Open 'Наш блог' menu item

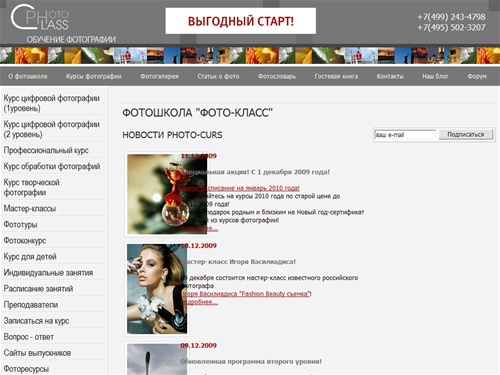click(435, 76)
